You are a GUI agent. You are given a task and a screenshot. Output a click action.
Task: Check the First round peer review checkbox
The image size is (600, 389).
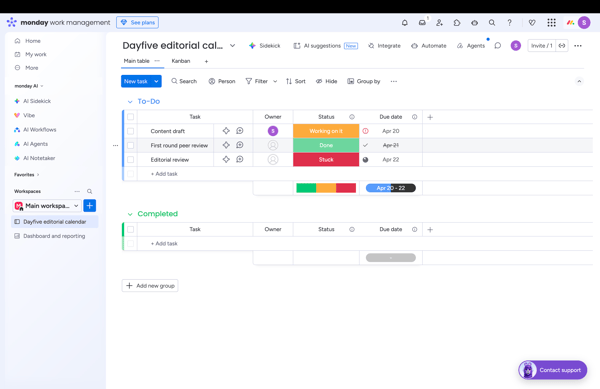coord(130,145)
